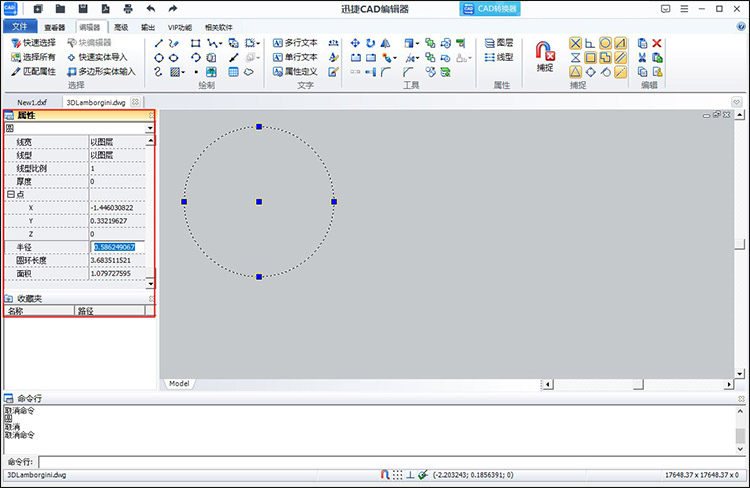The image size is (750, 488).
Task: Click 选择所有 button
Action: [x=33, y=57]
